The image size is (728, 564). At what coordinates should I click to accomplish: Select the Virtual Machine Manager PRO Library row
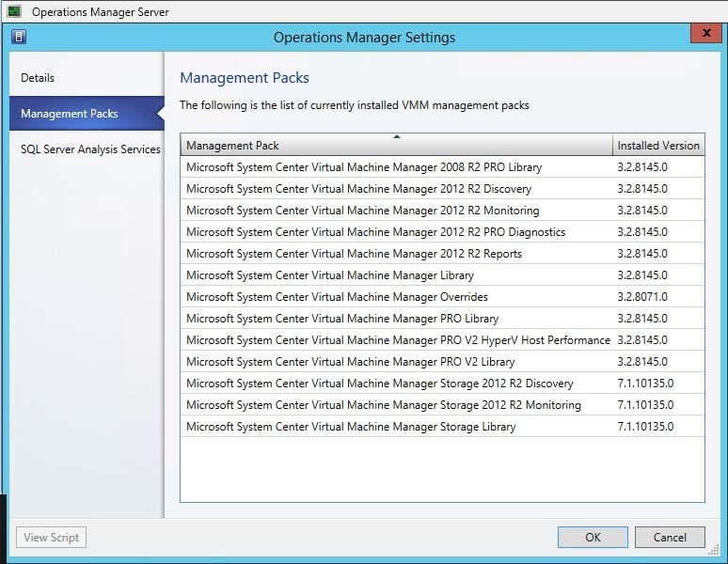coord(442,318)
